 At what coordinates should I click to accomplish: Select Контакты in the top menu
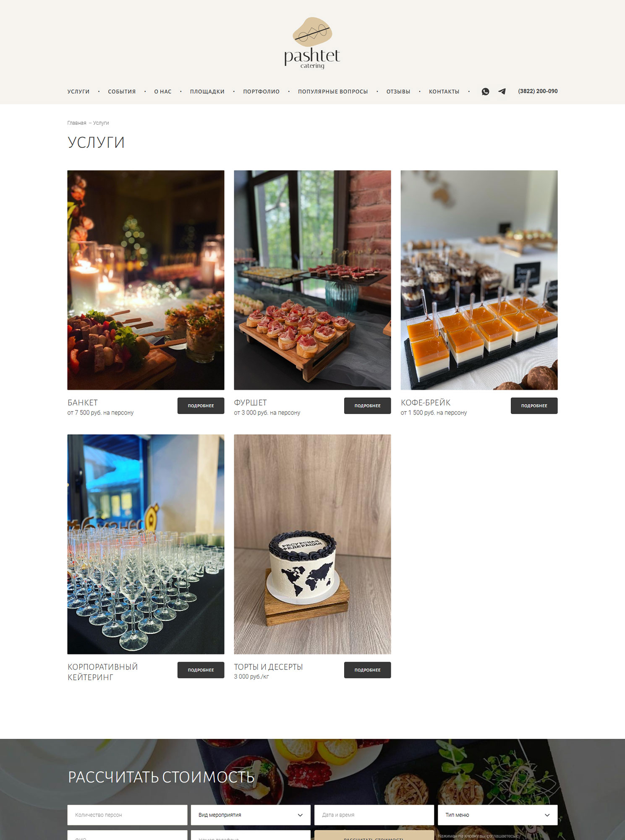point(444,92)
